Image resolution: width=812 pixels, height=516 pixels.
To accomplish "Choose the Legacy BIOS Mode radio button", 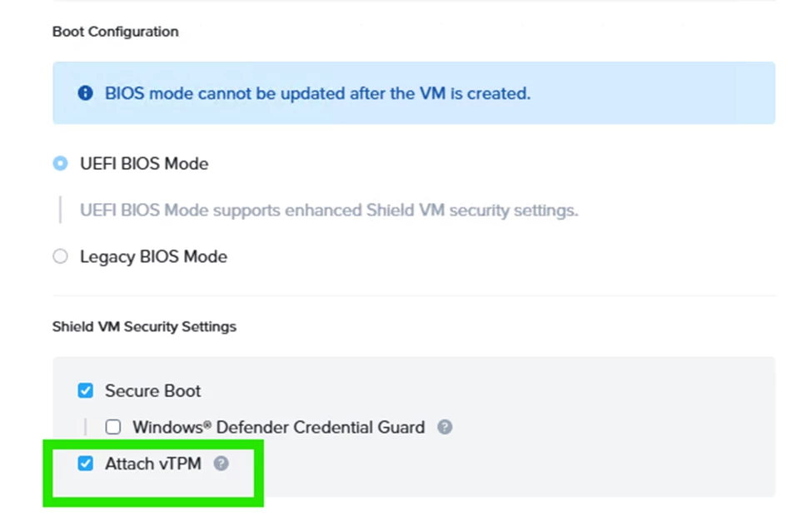I will pos(60,256).
